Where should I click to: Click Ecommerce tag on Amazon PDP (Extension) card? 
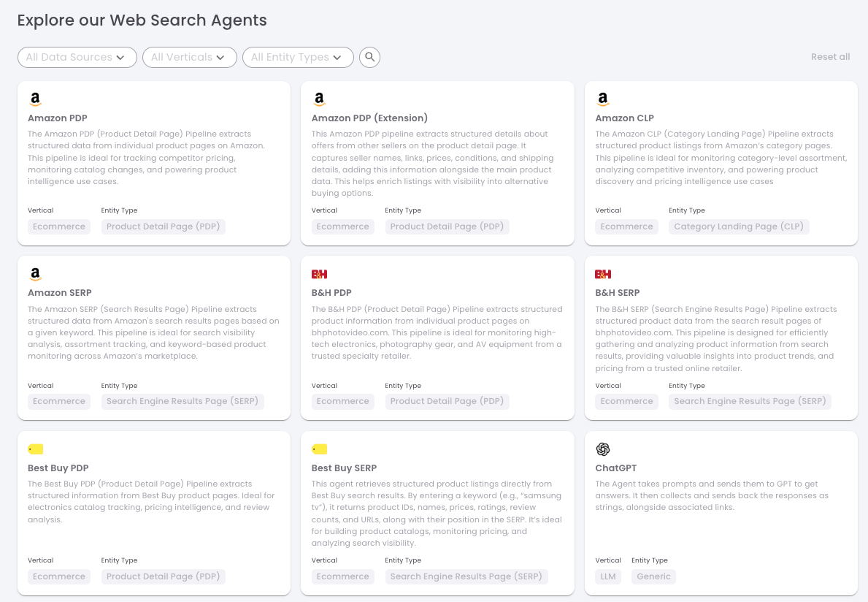pyautogui.click(x=342, y=226)
